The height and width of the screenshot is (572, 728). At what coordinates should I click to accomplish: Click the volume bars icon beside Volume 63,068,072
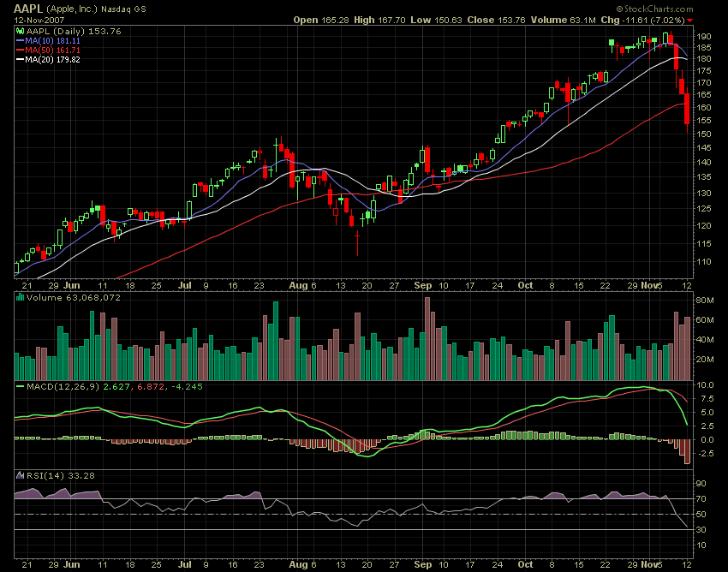click(x=20, y=297)
